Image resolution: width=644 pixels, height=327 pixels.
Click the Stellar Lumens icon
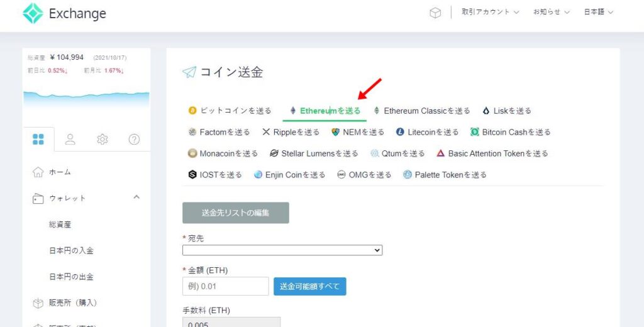coord(274,153)
